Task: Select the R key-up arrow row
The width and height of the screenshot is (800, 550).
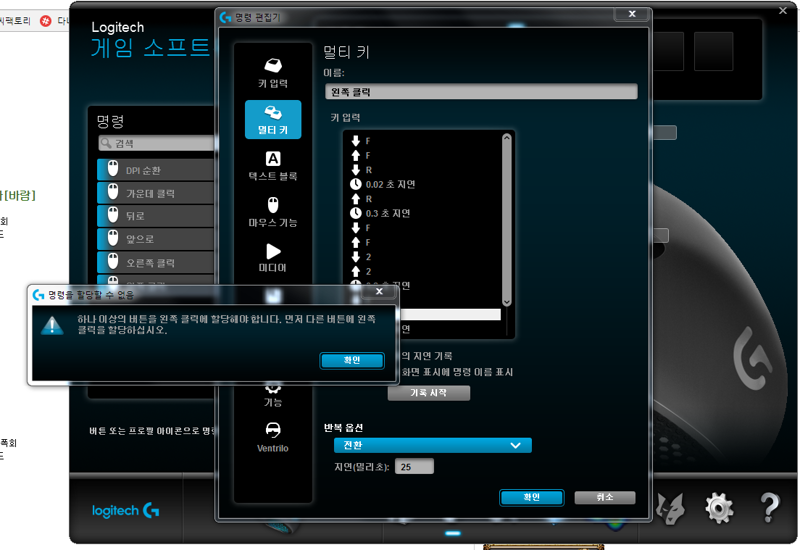Action: point(361,199)
